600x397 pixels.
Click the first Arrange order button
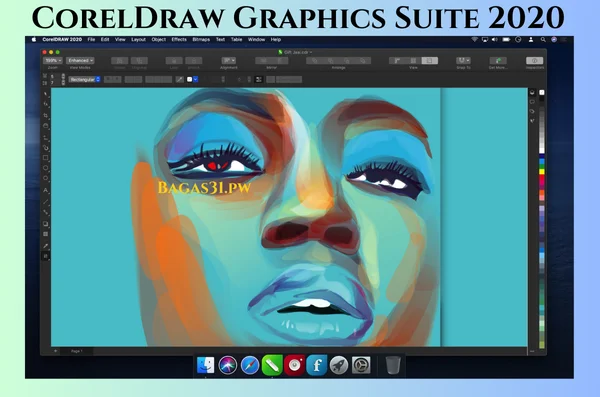point(315,60)
